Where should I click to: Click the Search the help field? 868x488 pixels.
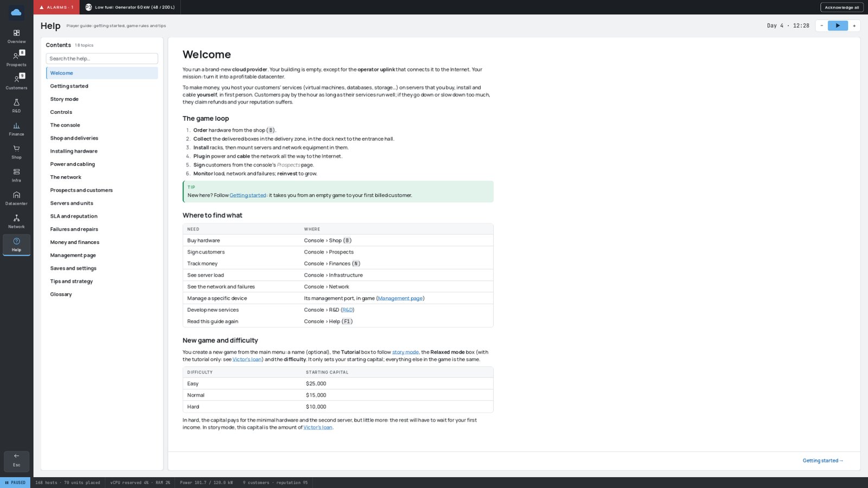(102, 59)
